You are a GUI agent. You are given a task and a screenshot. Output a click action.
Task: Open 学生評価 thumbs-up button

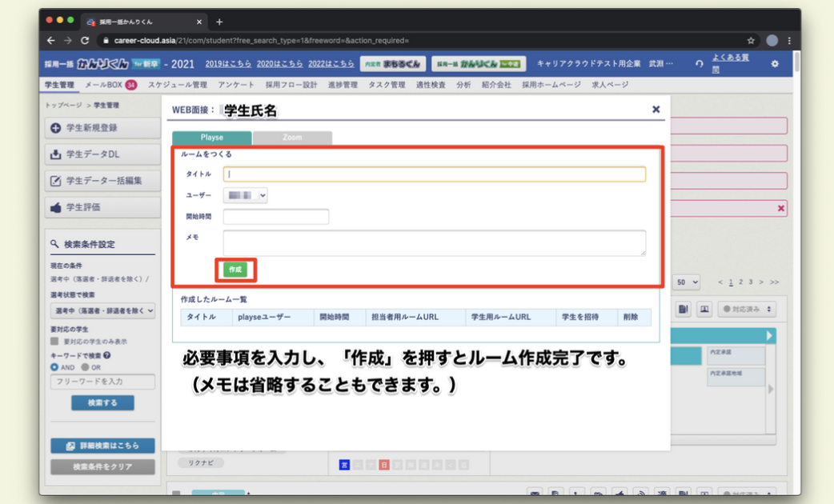click(102, 207)
